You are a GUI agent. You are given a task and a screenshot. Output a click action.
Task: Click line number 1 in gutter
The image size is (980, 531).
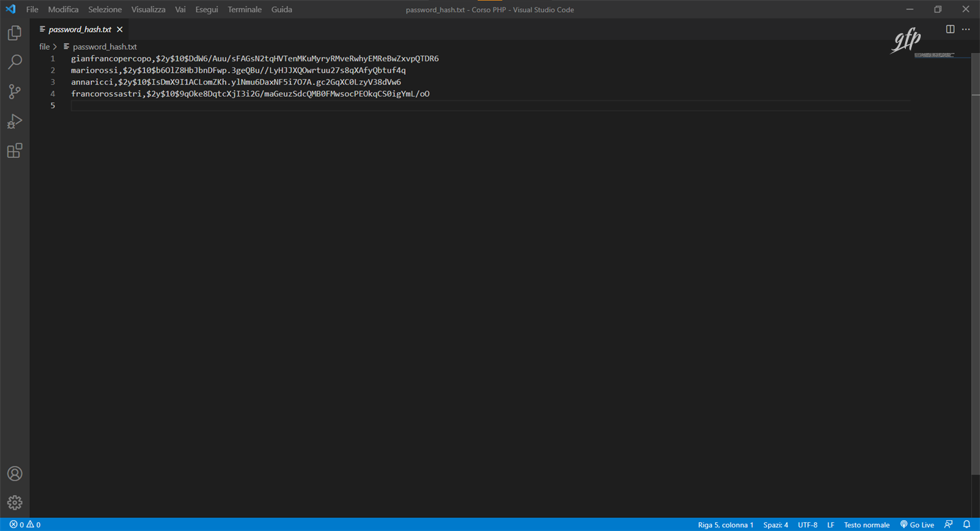point(52,59)
